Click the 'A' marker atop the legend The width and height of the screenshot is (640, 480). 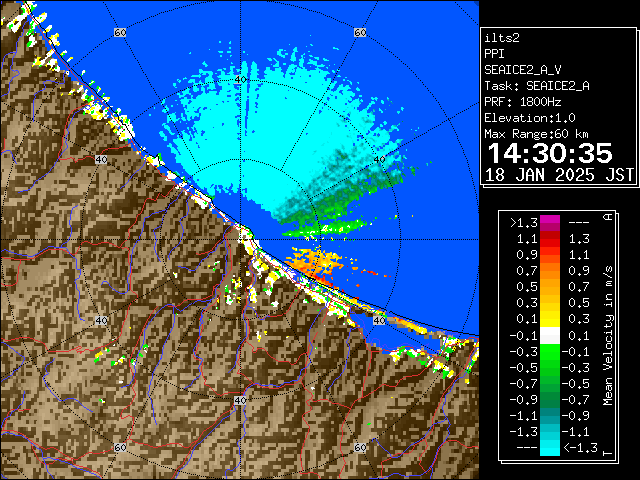coord(608,217)
